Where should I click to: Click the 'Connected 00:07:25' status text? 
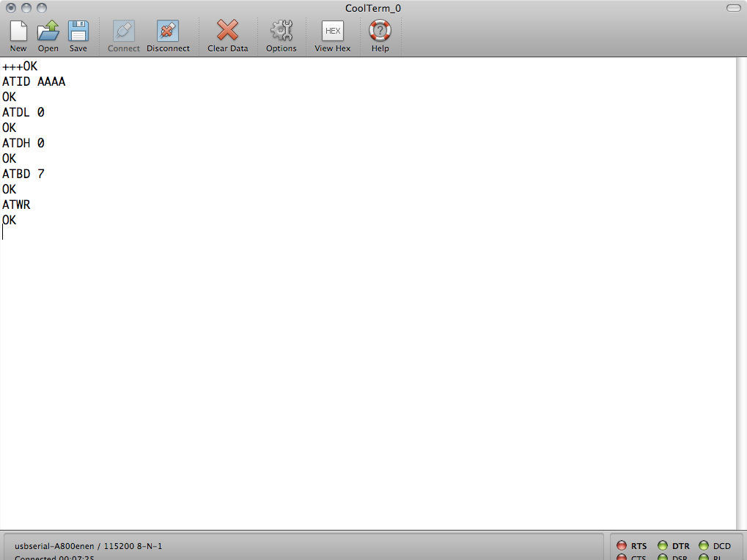[54, 558]
